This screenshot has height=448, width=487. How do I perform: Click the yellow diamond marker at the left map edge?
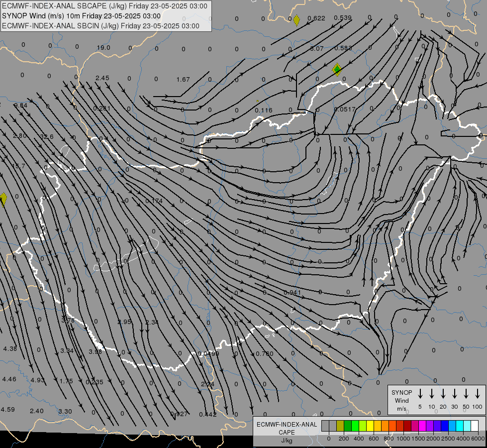(3, 199)
